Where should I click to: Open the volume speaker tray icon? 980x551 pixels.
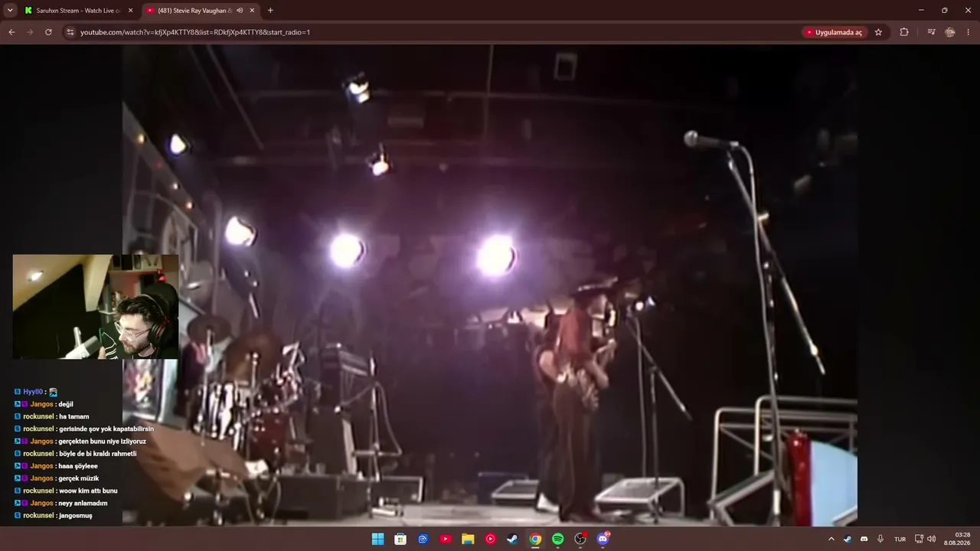pos(931,539)
